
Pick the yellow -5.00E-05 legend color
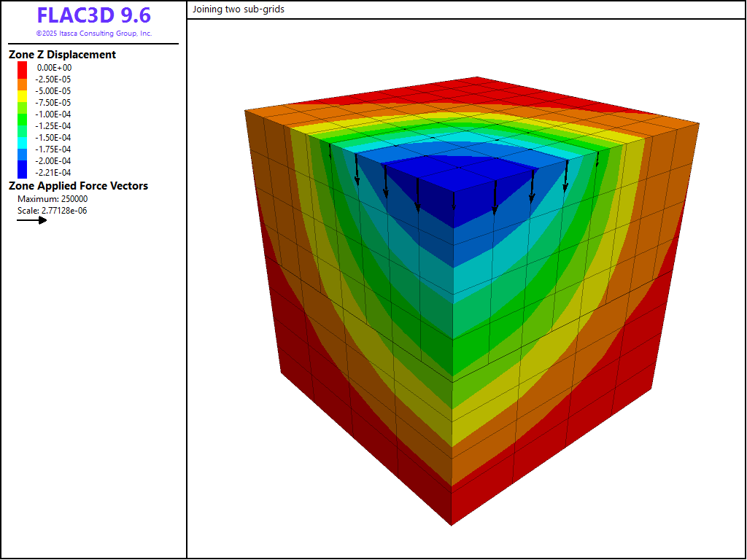pos(22,90)
